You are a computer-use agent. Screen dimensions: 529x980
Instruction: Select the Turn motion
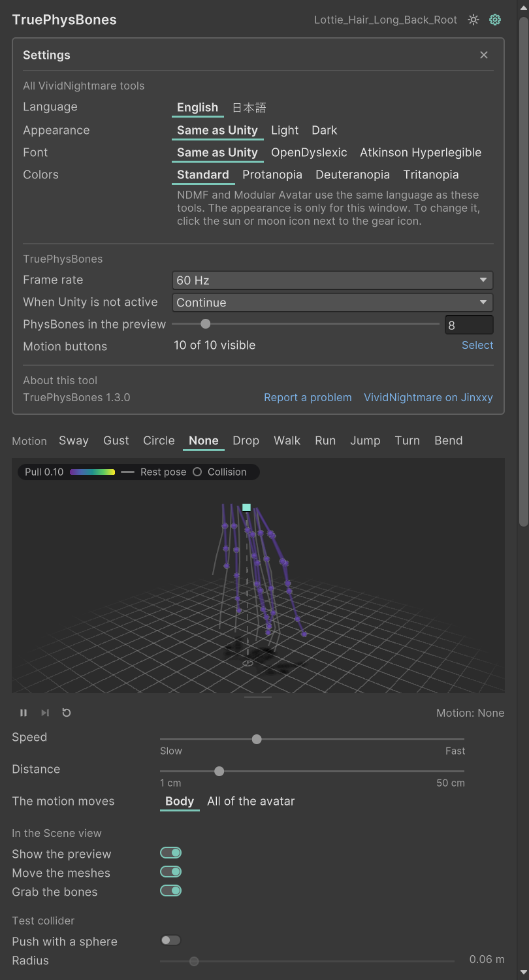tap(408, 440)
